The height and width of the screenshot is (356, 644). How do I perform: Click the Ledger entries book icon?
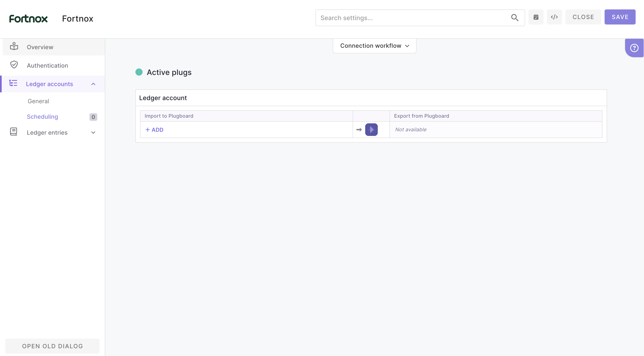[13, 132]
